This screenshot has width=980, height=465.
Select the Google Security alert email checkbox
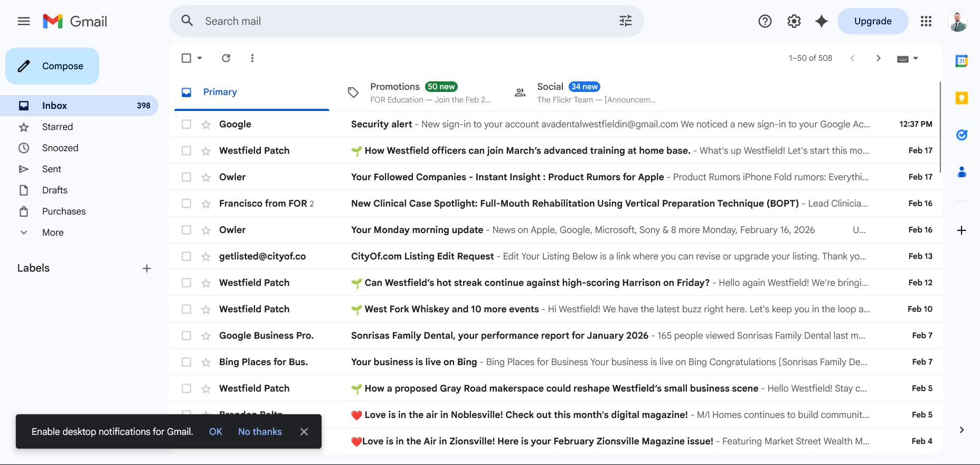pos(186,124)
